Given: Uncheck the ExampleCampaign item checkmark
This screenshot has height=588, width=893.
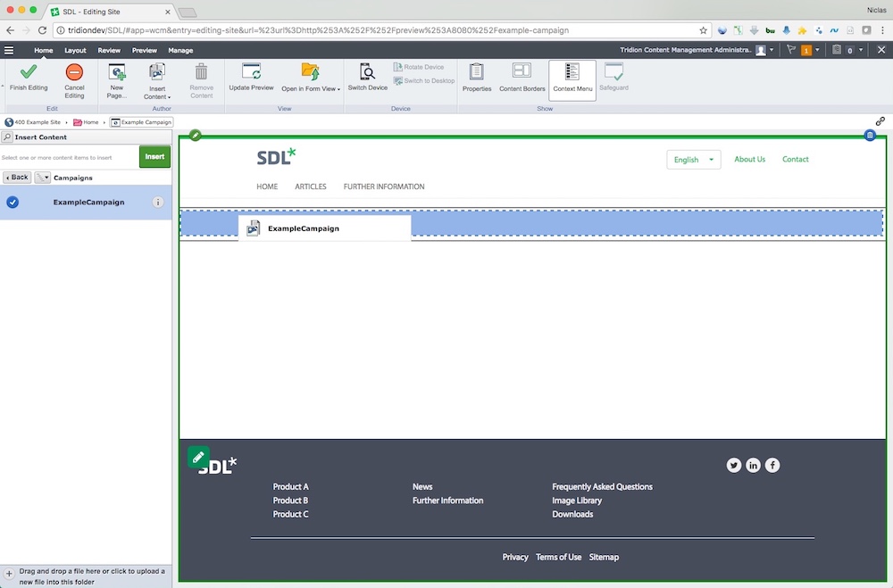Looking at the screenshot, I should click(13, 203).
